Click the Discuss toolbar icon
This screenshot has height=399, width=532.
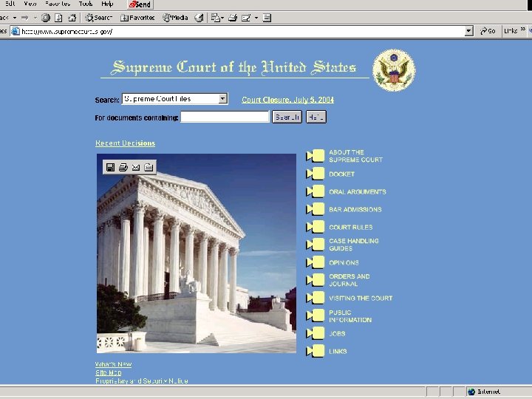[x=267, y=18]
